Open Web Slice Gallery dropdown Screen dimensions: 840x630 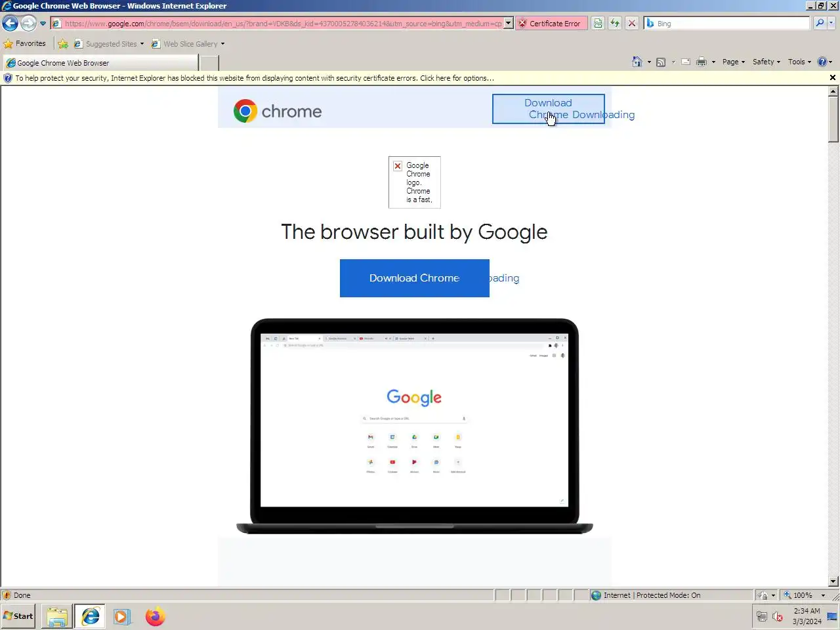coord(188,44)
